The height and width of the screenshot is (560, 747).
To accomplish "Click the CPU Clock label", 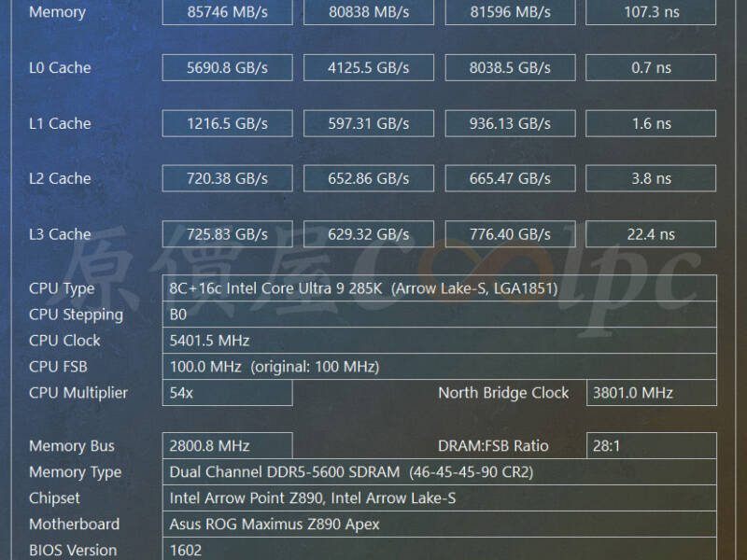I will (64, 341).
